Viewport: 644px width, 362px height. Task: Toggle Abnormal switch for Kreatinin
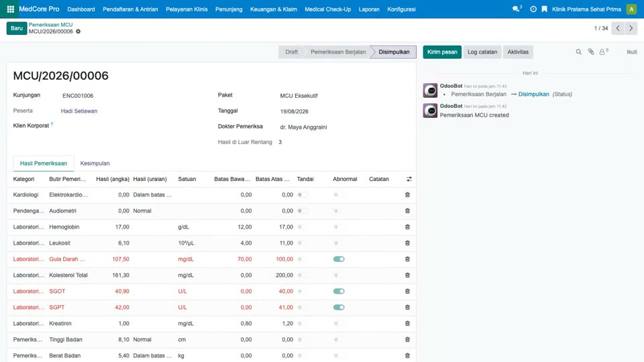pos(339,323)
